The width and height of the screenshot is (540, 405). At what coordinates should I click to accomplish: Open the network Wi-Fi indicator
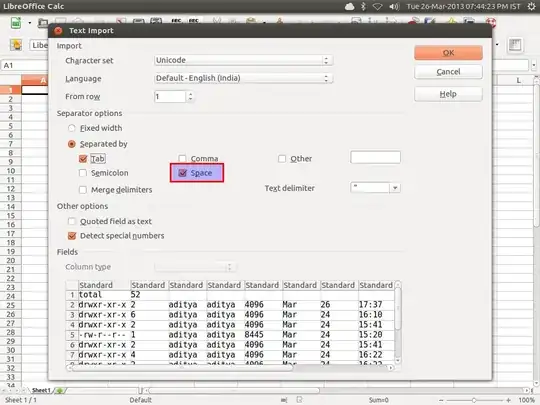(x=378, y=7)
